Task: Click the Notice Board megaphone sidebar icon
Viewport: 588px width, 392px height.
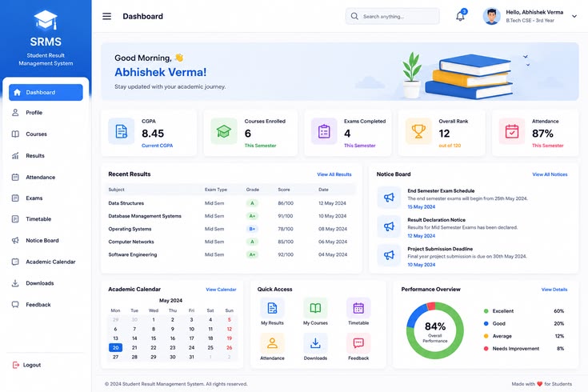Action: (x=15, y=241)
